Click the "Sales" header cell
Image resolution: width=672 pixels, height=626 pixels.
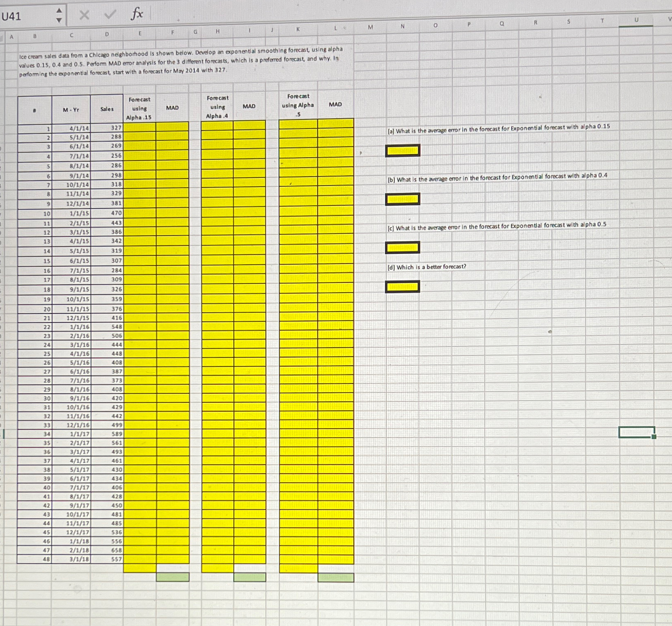click(x=107, y=109)
